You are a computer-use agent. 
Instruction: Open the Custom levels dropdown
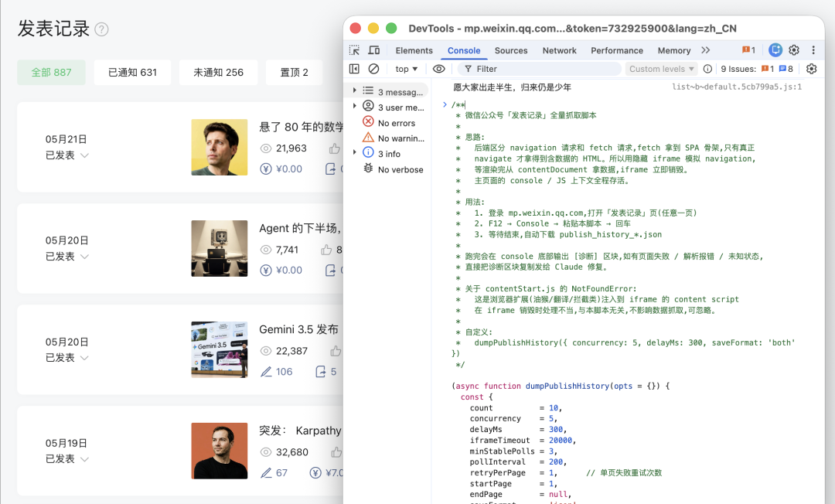pos(661,69)
